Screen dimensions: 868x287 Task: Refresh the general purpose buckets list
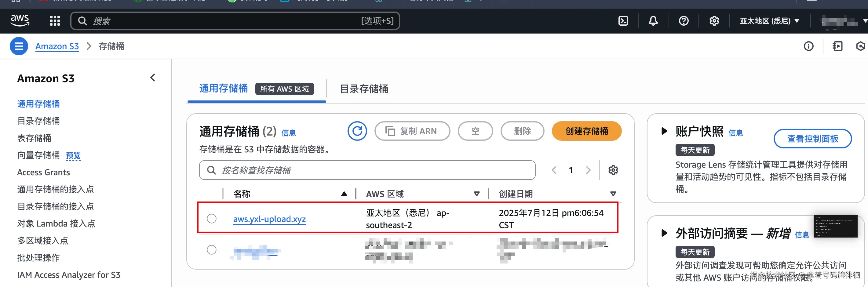click(x=357, y=131)
